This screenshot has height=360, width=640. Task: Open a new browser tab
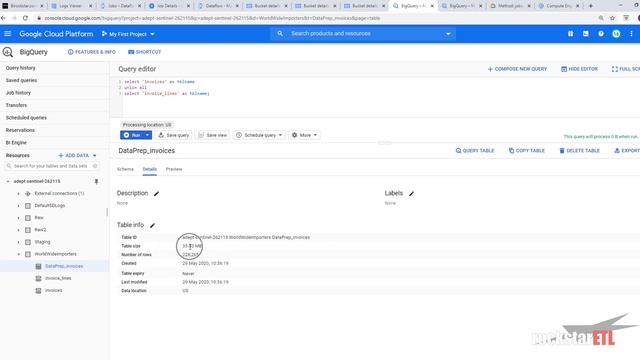(590, 6)
